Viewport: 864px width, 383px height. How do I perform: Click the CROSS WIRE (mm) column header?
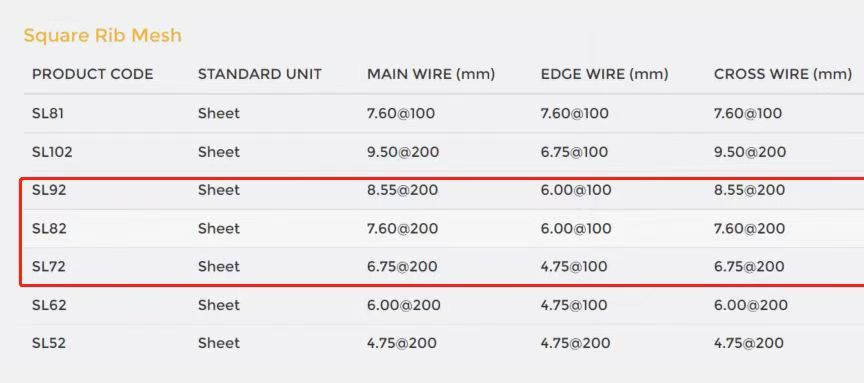pyautogui.click(x=783, y=74)
